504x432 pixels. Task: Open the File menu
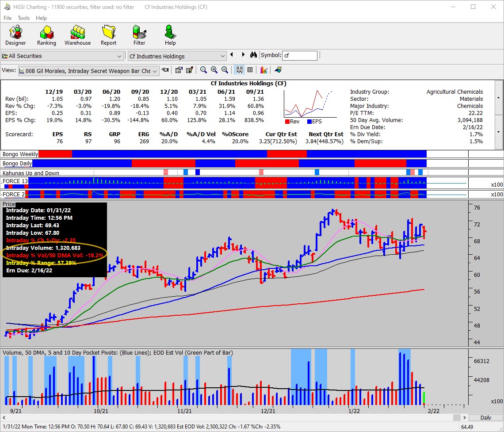click(8, 18)
